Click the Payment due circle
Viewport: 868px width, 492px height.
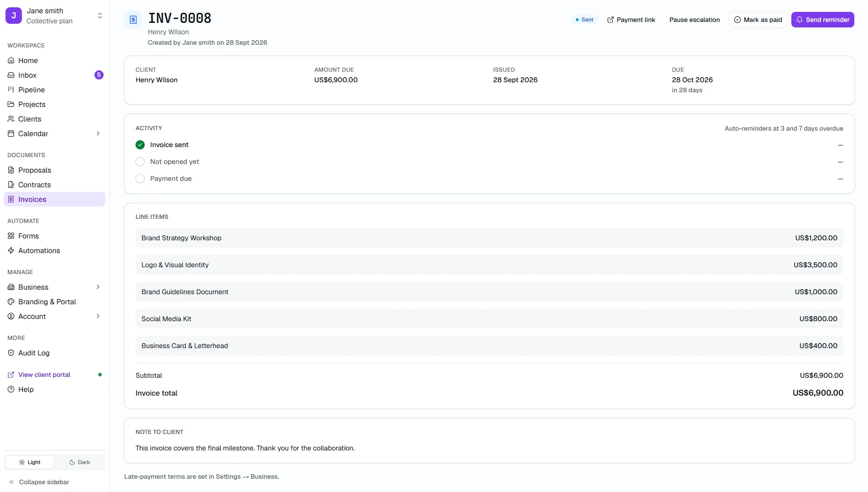click(140, 179)
